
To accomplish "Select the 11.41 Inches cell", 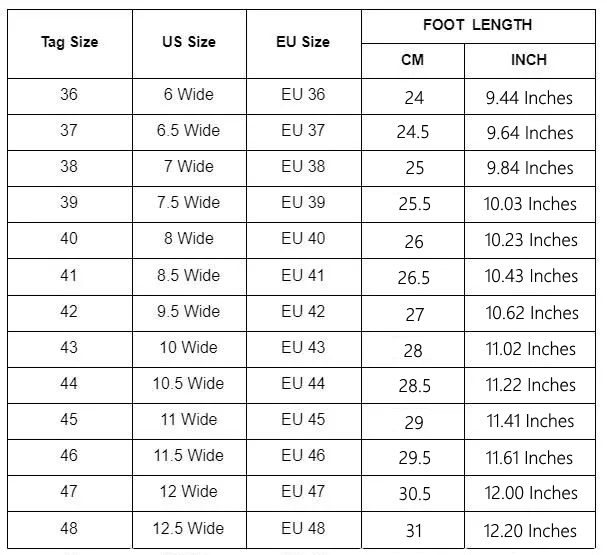I will pos(530,421).
